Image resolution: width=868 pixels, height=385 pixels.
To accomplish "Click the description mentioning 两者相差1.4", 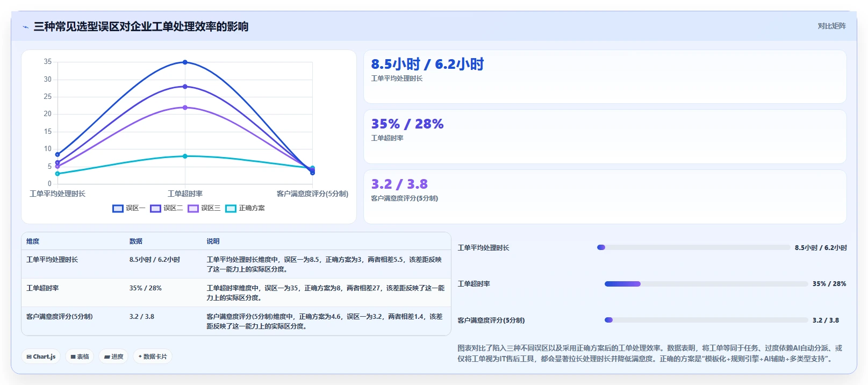I will click(325, 321).
